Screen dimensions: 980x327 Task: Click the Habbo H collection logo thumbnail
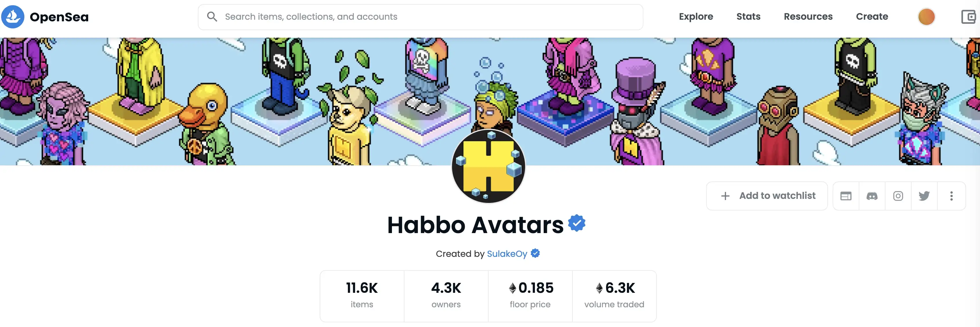(489, 166)
